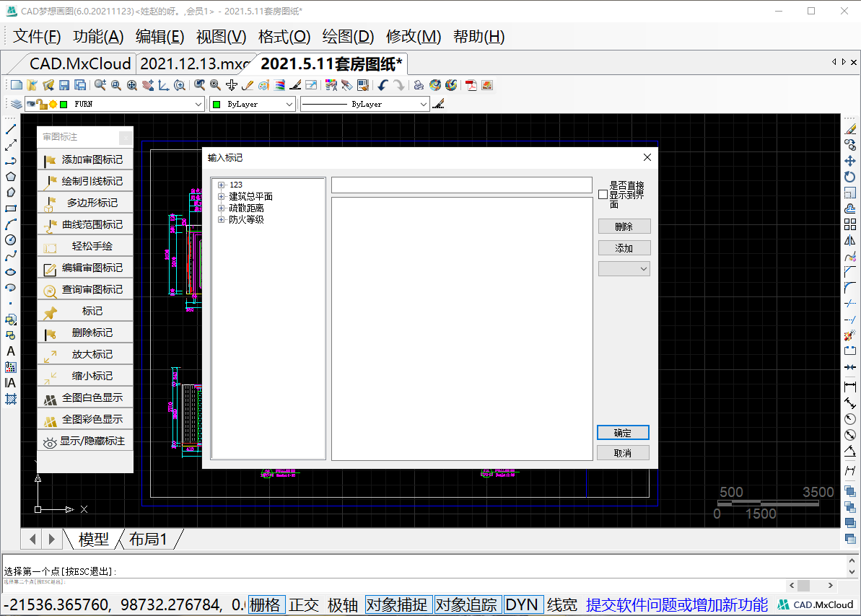The height and width of the screenshot is (616, 861).
Task: Click the Pan hand tool icon
Action: point(148,85)
